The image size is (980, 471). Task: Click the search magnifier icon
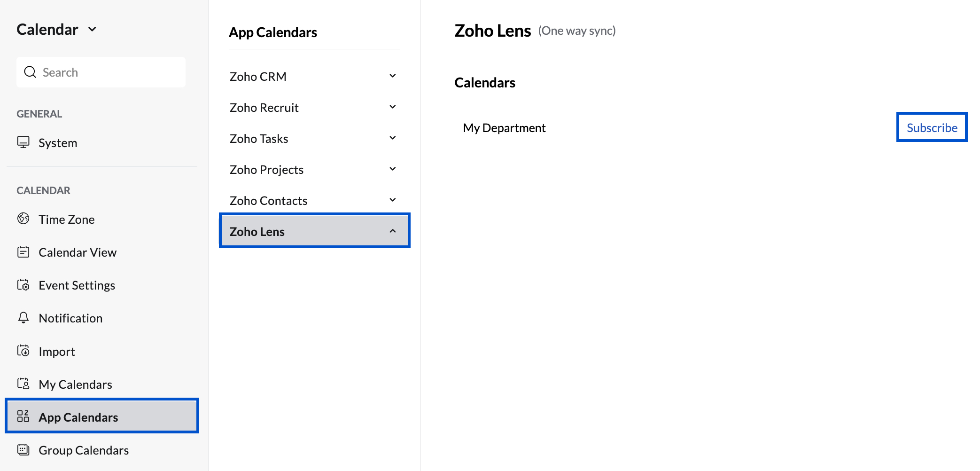coord(30,72)
